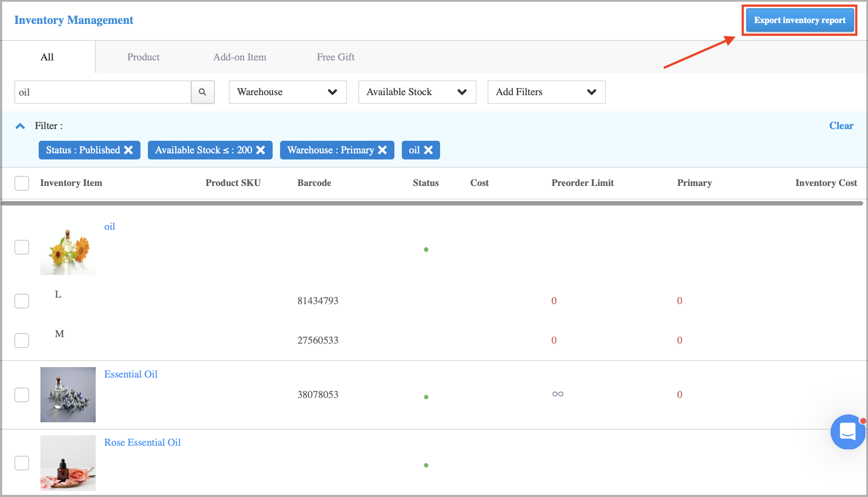Check the M variant checkbox
This screenshot has width=868, height=497.
click(22, 340)
